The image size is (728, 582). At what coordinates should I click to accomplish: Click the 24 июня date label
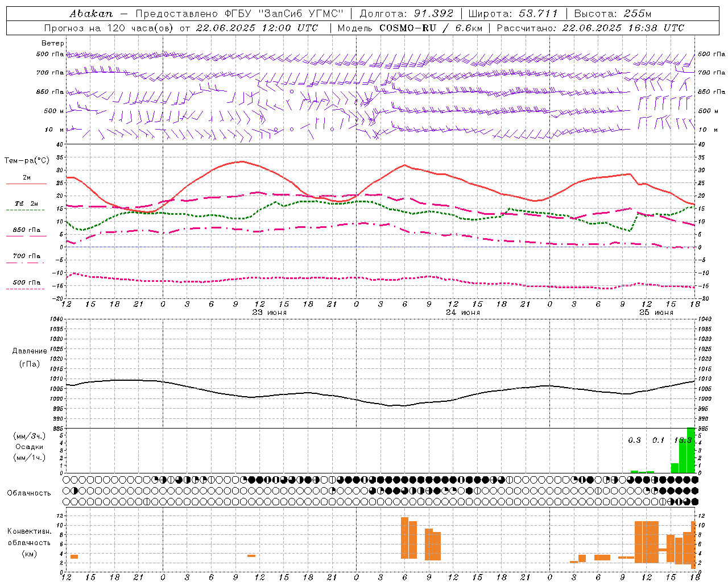click(462, 313)
